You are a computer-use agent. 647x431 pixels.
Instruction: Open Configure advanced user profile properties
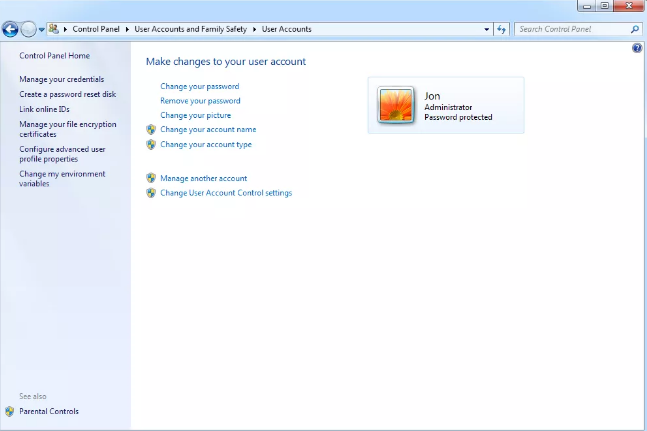click(x=62, y=154)
